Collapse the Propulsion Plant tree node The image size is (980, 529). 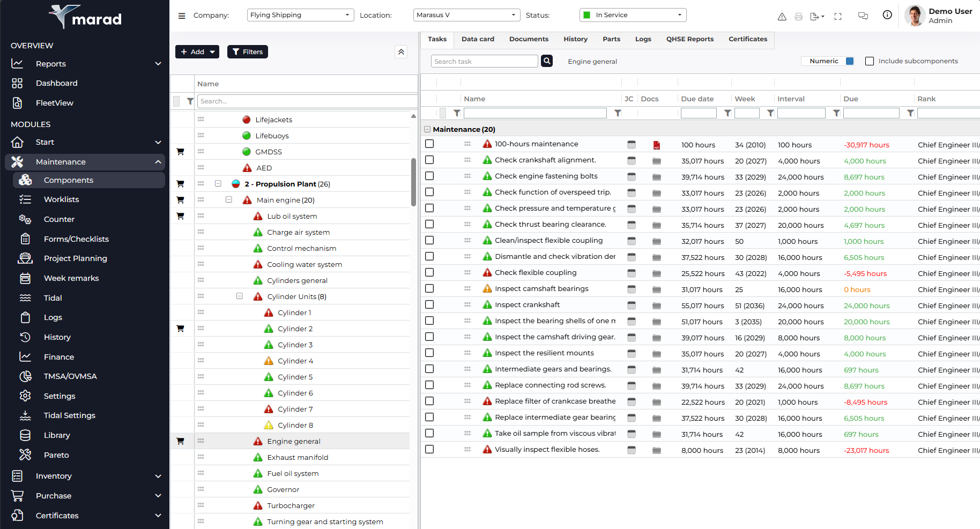[218, 183]
